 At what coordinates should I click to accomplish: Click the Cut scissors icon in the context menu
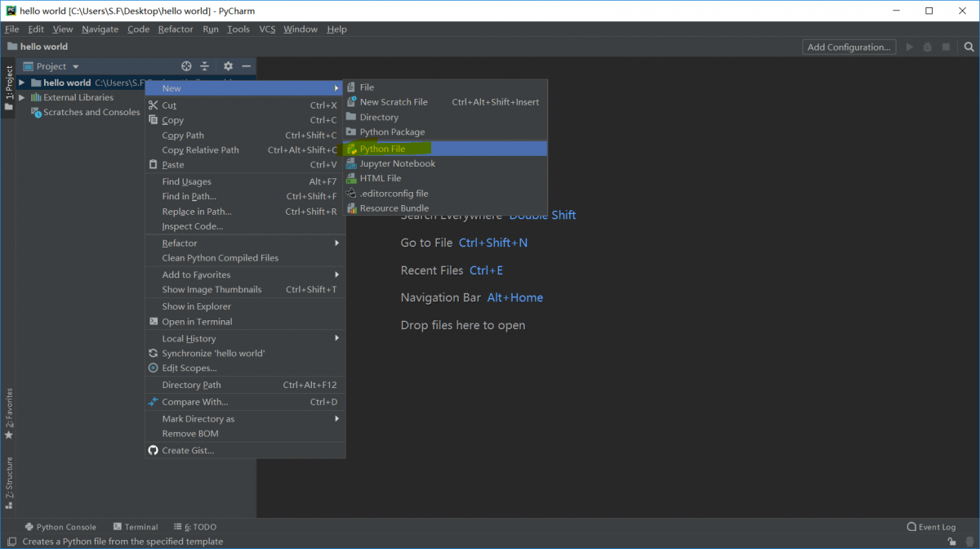[153, 105]
